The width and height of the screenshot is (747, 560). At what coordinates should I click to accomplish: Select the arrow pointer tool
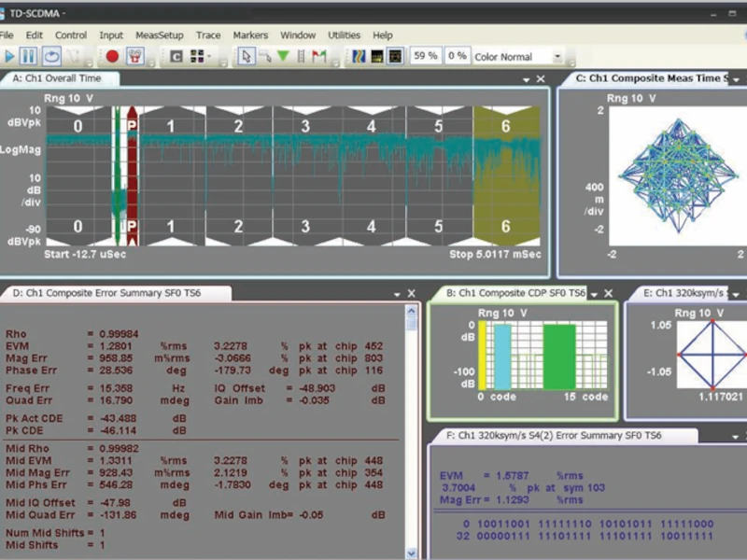click(x=246, y=56)
